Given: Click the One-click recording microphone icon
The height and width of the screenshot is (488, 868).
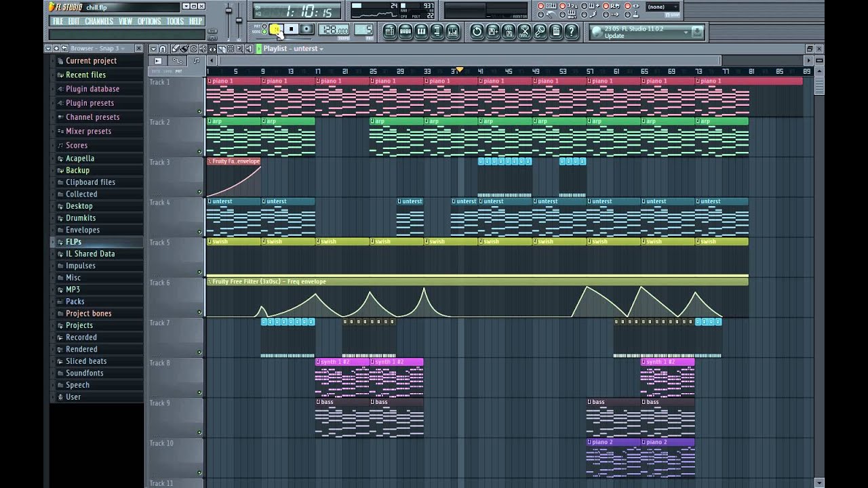Looking at the screenshot, I should coord(540,31).
